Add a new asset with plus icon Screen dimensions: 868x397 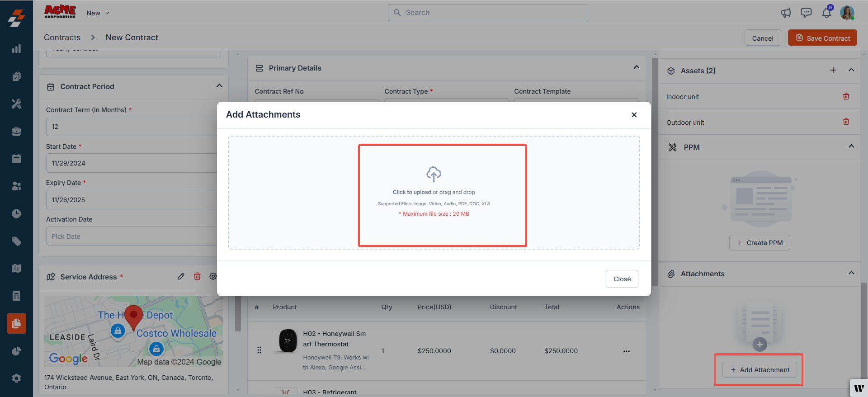833,70
